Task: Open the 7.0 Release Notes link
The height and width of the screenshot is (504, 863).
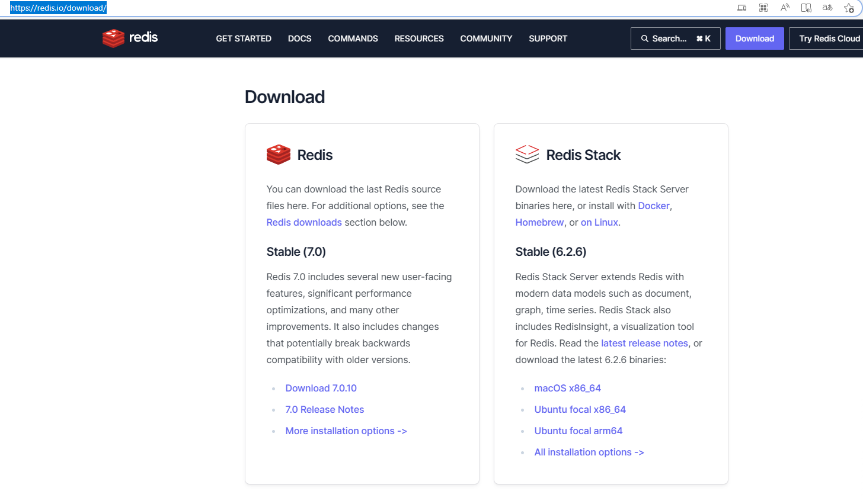Action: [x=324, y=409]
